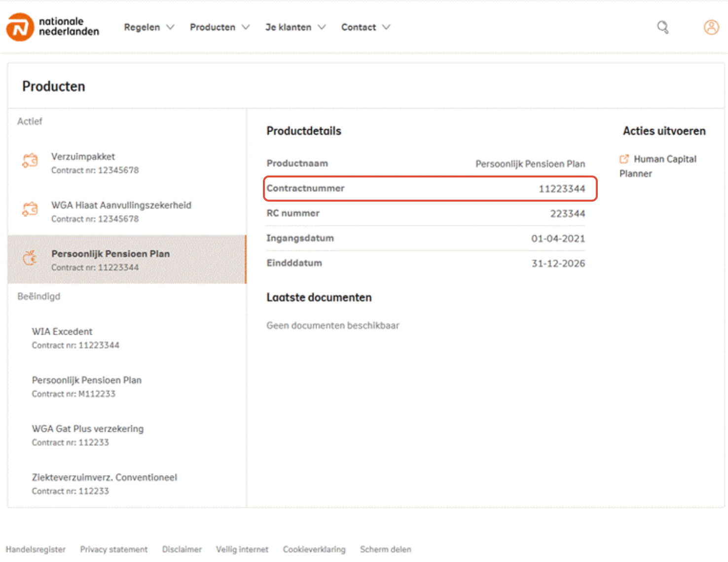Click the Einddatum value 31-12-2026
Screen dimensions: 728x562
pyautogui.click(x=558, y=263)
